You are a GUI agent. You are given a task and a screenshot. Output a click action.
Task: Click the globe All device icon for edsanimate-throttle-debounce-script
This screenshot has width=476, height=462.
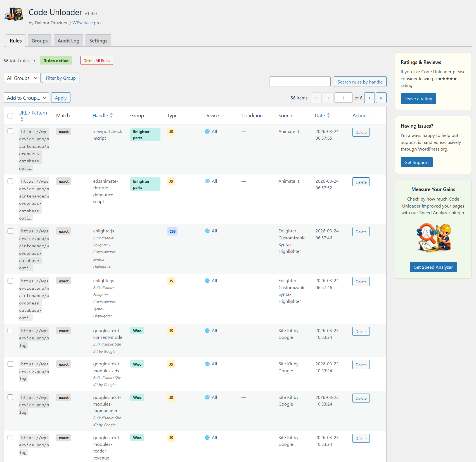coord(207,181)
